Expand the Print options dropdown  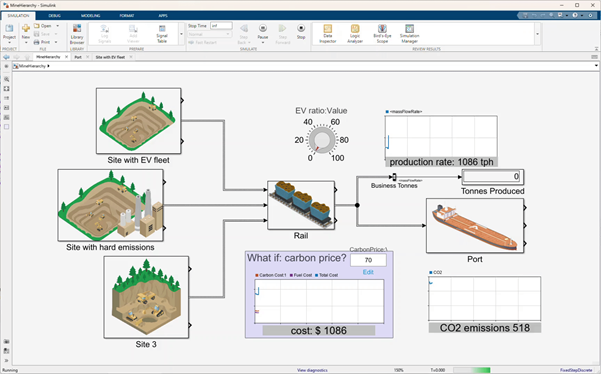click(x=56, y=42)
